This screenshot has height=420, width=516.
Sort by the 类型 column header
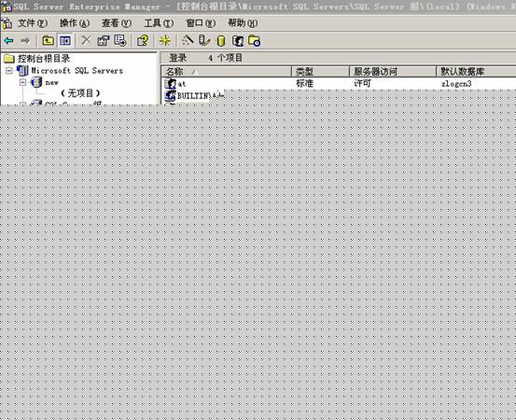point(320,71)
